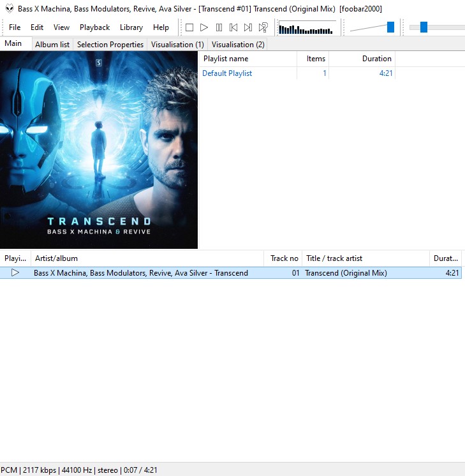Open the View menu
Image resolution: width=465 pixels, height=476 pixels.
pos(61,27)
